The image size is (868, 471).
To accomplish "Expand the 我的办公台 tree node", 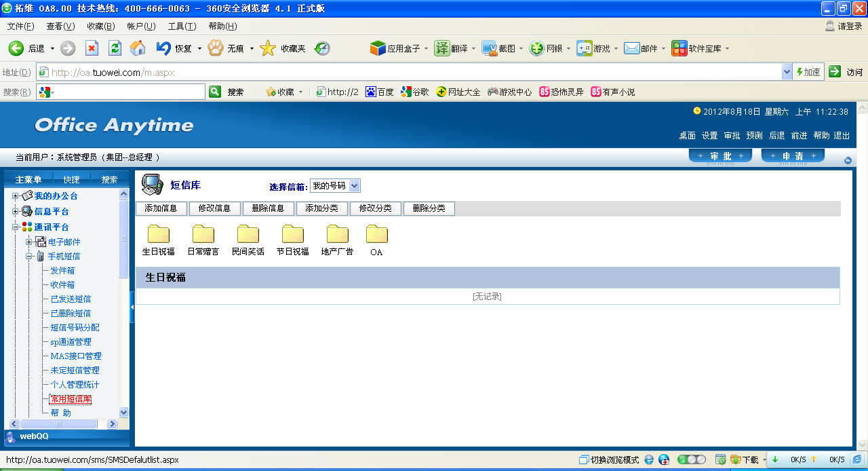I will pos(16,196).
